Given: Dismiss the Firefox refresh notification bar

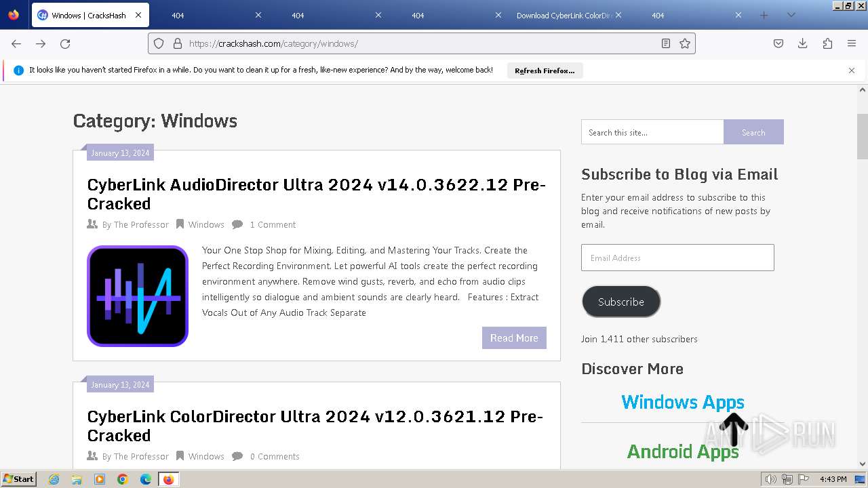Looking at the screenshot, I should 852,70.
